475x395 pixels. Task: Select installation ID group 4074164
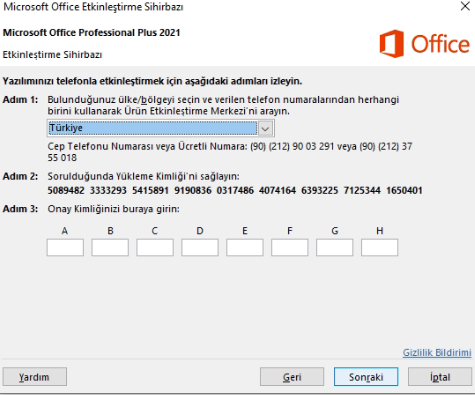tap(277, 191)
